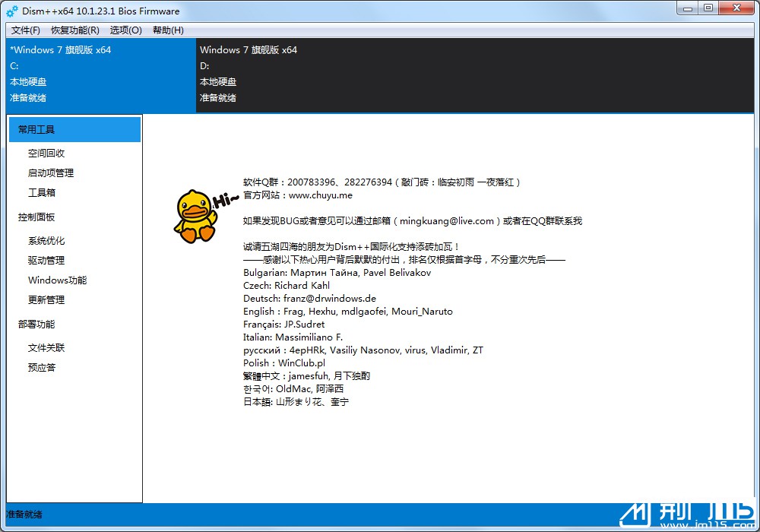Click the Italian: Massimiliano F. line
This screenshot has width=760, height=532.
pos(293,337)
